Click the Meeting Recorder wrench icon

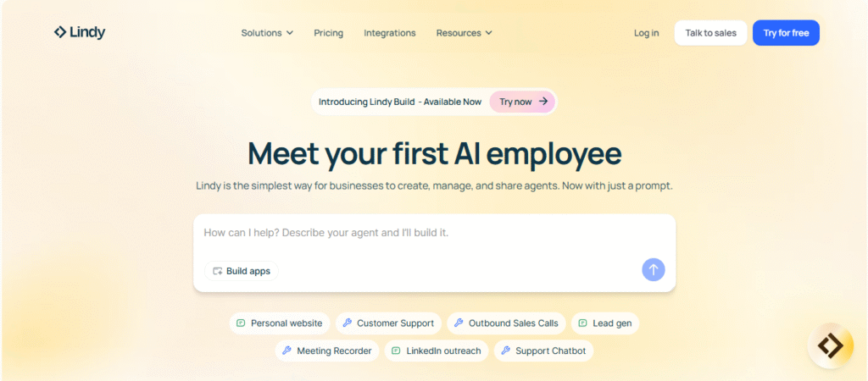(x=287, y=351)
